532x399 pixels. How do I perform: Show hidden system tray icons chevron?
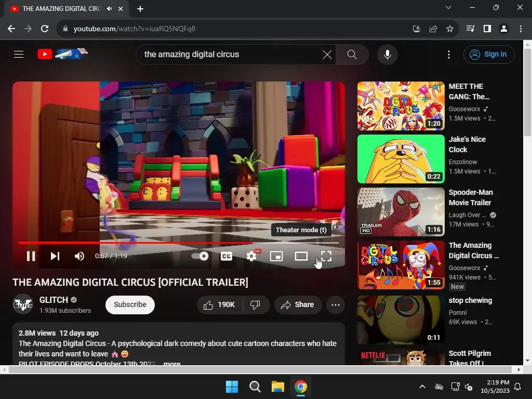[x=422, y=387]
